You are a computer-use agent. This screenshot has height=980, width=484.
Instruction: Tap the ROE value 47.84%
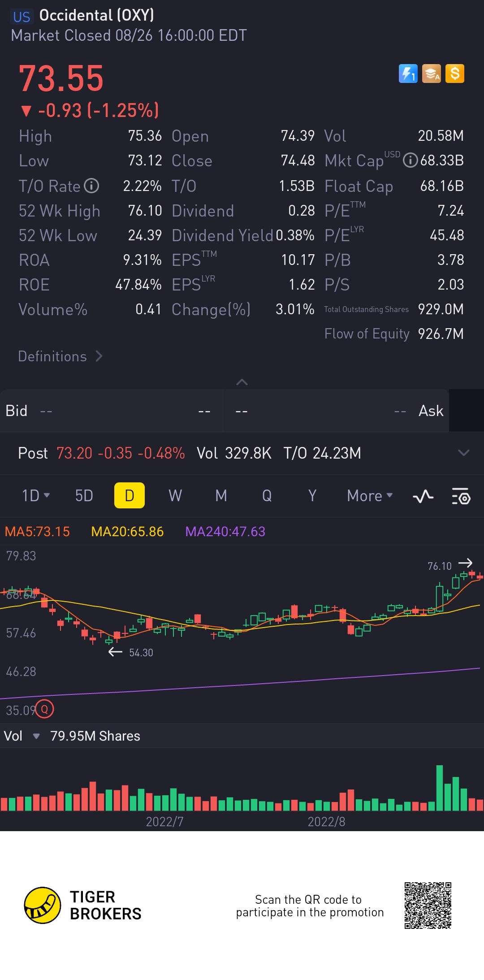point(138,284)
